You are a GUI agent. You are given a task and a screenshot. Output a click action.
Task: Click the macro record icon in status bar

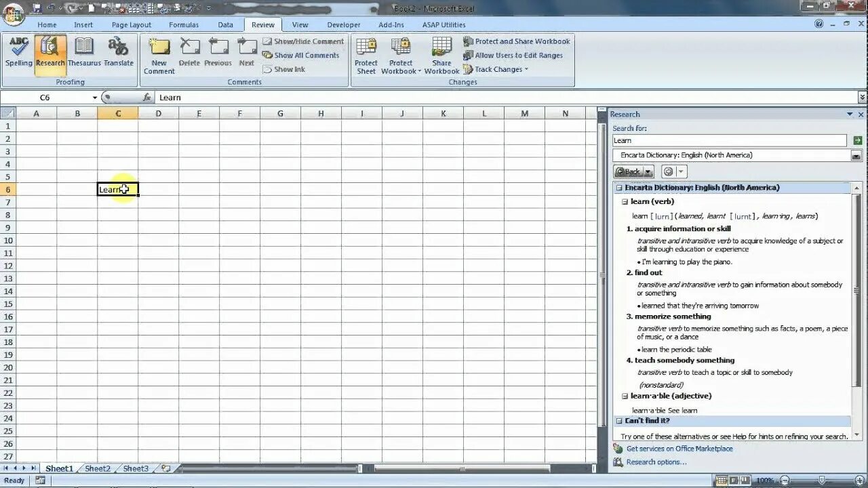(40, 481)
